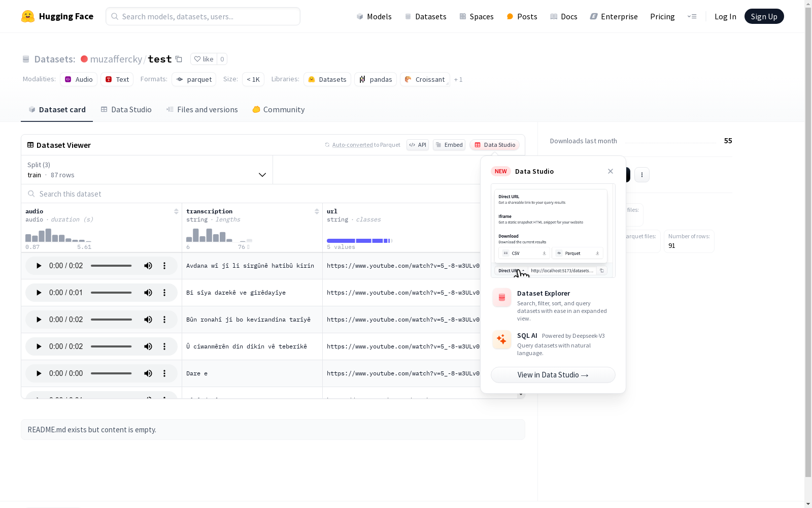
Task: Focus the Search models, datasets, users field
Action: [203, 16]
